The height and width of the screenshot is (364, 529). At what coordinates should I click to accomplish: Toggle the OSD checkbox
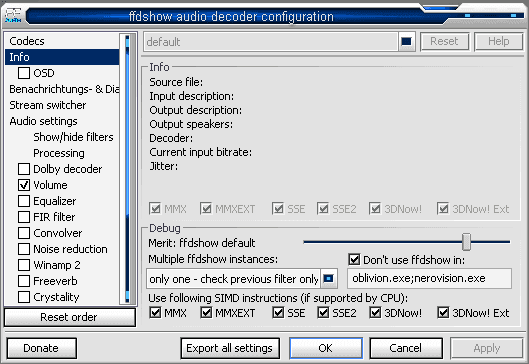24,73
